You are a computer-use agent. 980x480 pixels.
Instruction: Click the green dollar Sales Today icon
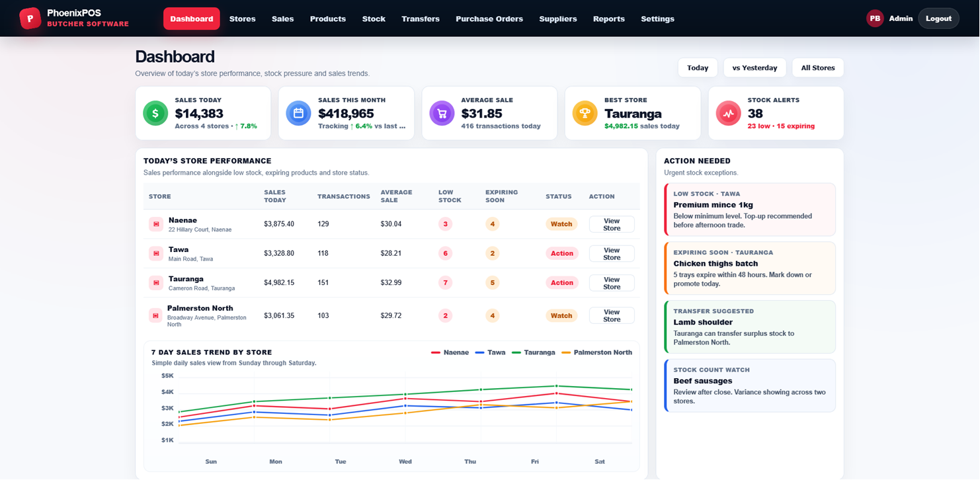point(155,113)
